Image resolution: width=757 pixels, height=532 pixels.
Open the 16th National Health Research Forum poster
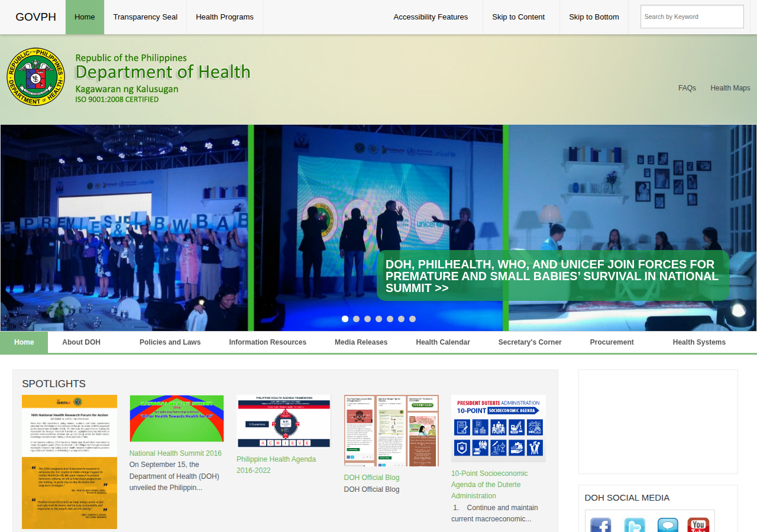pyautogui.click(x=70, y=462)
